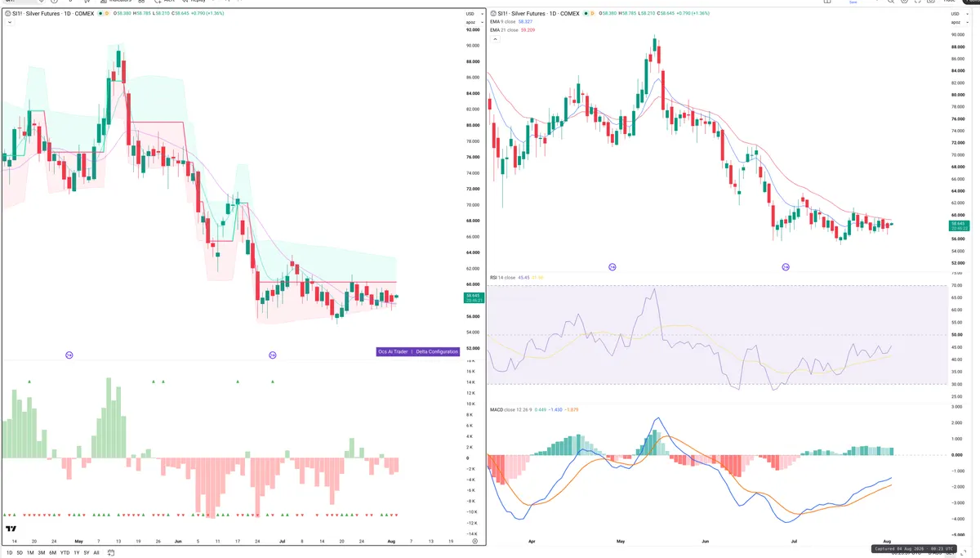Open the USD currency dropdown on right chart
Viewport: 980px width, 558px height.
[x=956, y=14]
